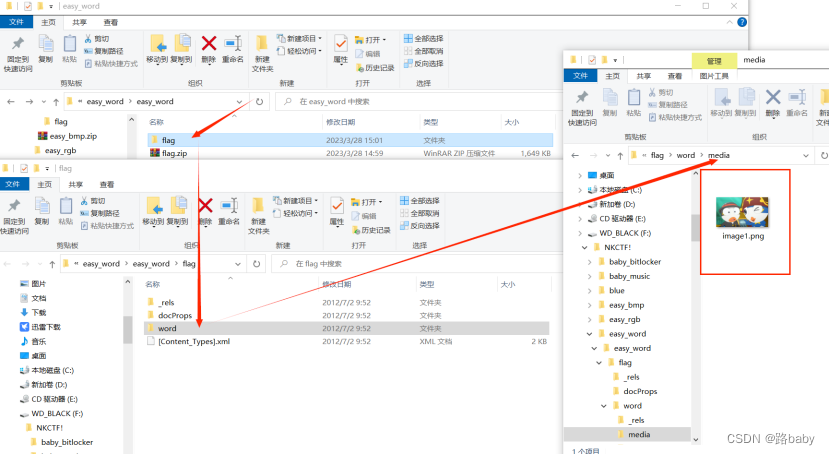
Task: Click 全部取消 in flag window ribbon
Action: 420,213
